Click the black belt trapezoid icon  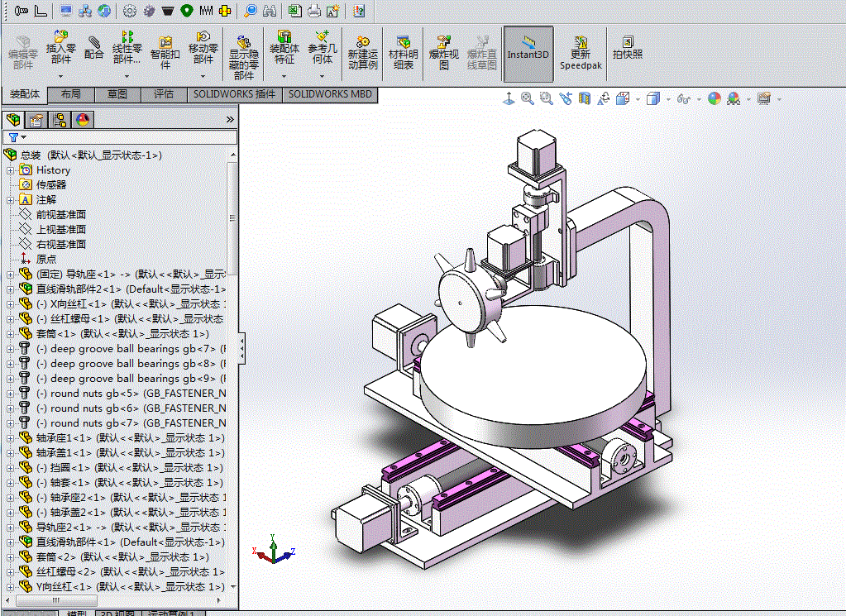167,11
